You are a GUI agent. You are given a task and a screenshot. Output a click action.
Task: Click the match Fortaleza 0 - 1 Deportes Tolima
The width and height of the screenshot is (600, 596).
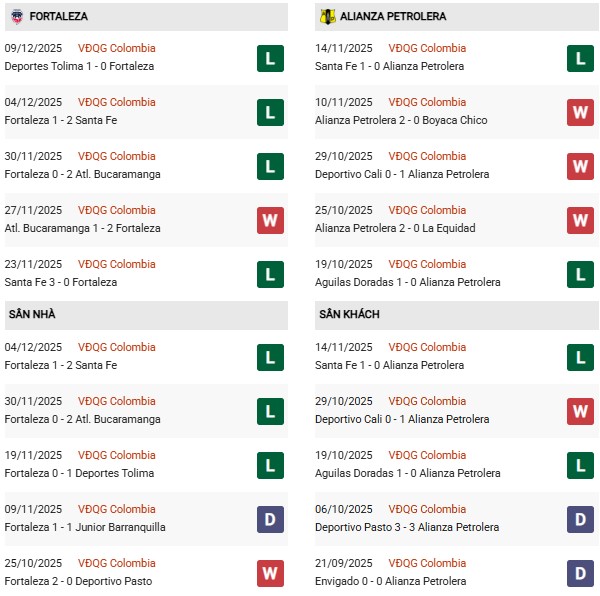click(79, 473)
